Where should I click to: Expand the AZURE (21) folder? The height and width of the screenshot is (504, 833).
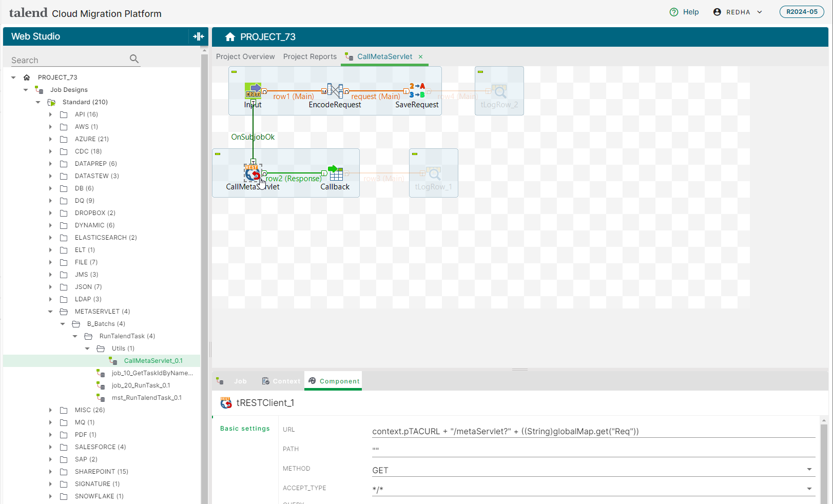(50, 139)
